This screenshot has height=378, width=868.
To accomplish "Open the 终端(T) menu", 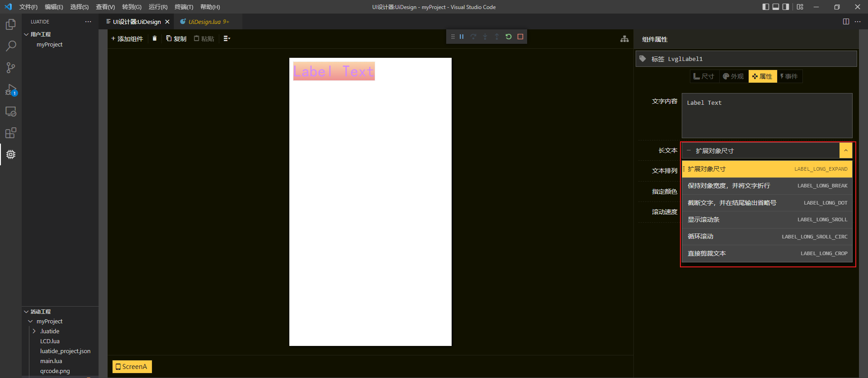I will (184, 7).
